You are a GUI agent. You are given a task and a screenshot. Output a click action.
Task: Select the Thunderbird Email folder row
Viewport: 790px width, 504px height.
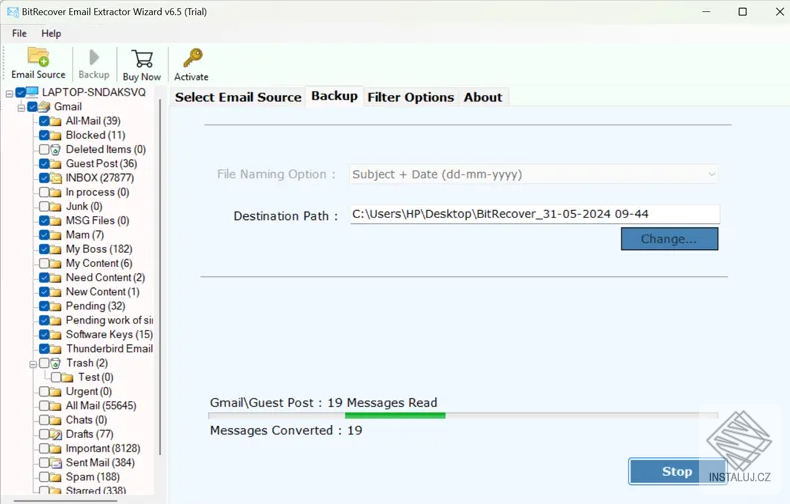(x=109, y=349)
